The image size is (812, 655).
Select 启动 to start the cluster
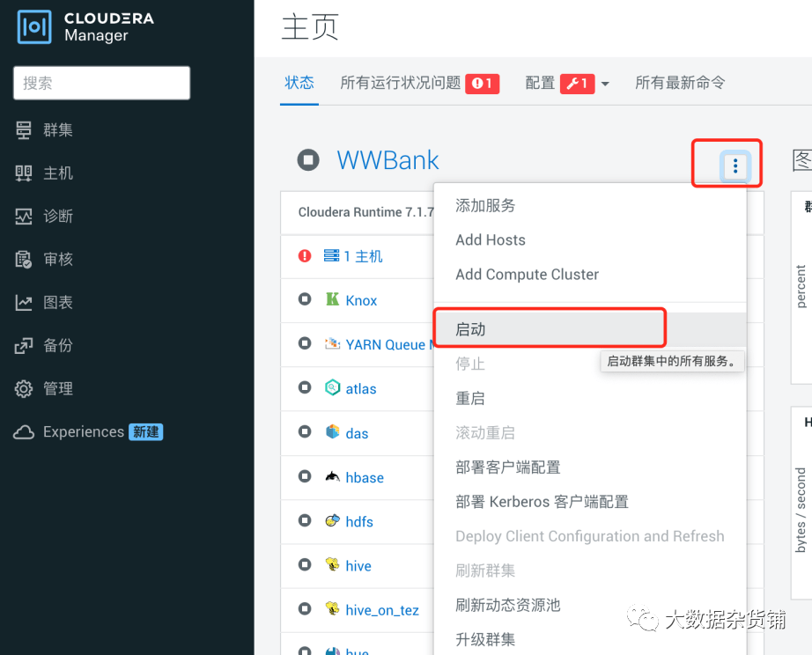[x=590, y=329]
